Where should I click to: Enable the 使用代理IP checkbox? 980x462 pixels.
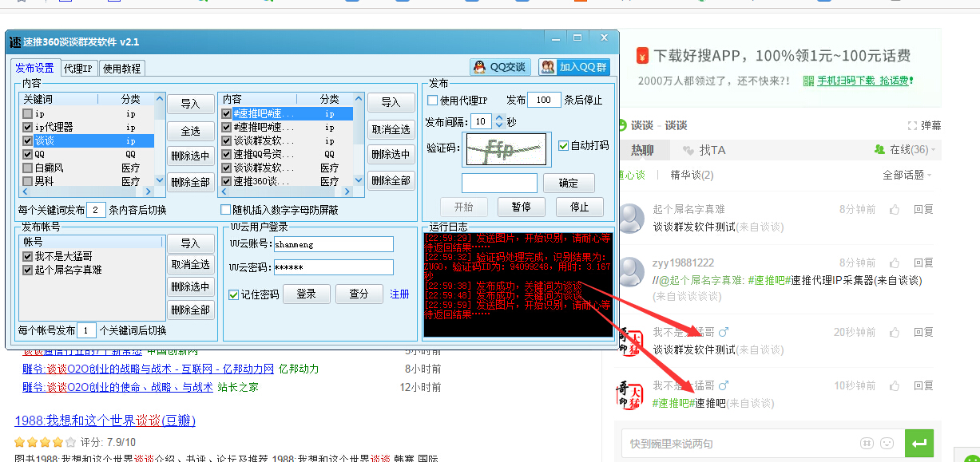point(433,101)
